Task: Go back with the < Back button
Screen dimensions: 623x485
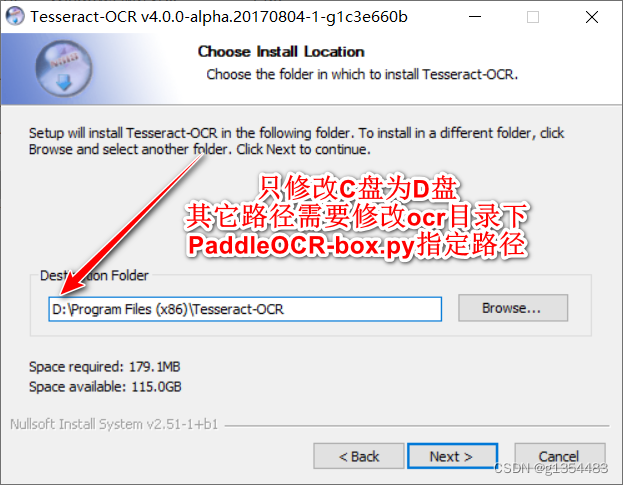Action: [x=358, y=456]
